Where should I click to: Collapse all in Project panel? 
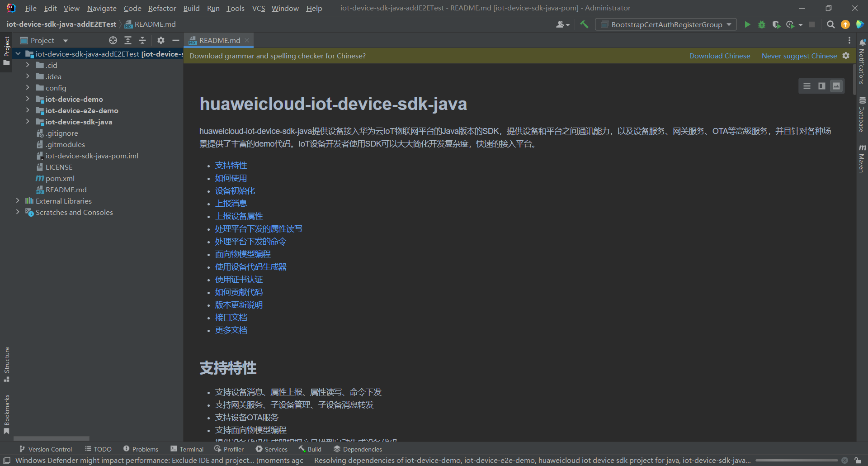pyautogui.click(x=142, y=40)
